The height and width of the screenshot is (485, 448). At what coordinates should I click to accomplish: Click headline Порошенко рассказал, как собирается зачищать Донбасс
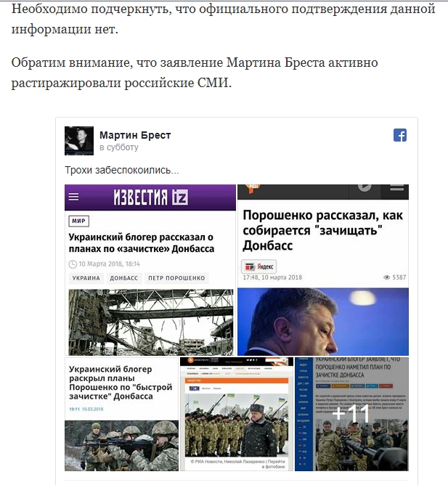coord(322,230)
